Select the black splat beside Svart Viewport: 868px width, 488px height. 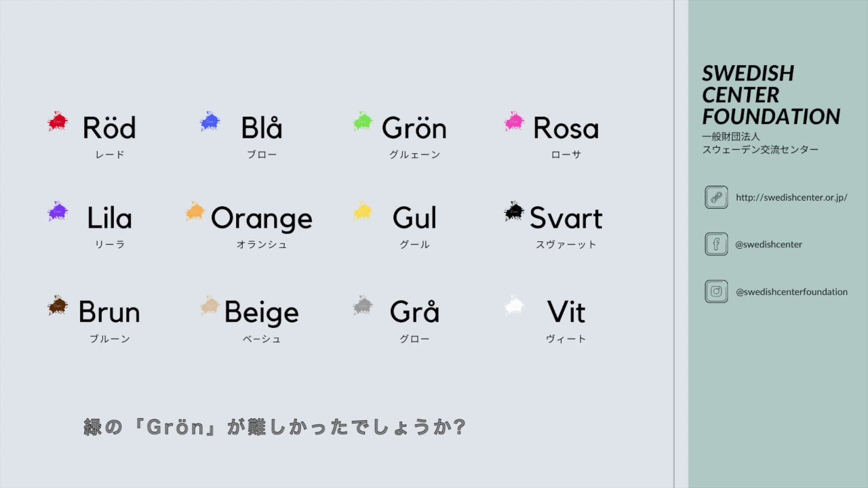pyautogui.click(x=515, y=212)
